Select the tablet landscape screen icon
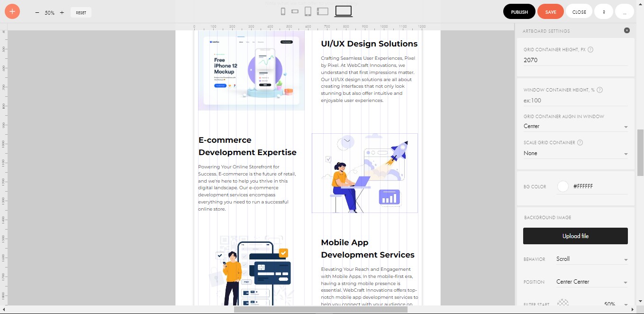The height and width of the screenshot is (314, 644). (x=323, y=11)
